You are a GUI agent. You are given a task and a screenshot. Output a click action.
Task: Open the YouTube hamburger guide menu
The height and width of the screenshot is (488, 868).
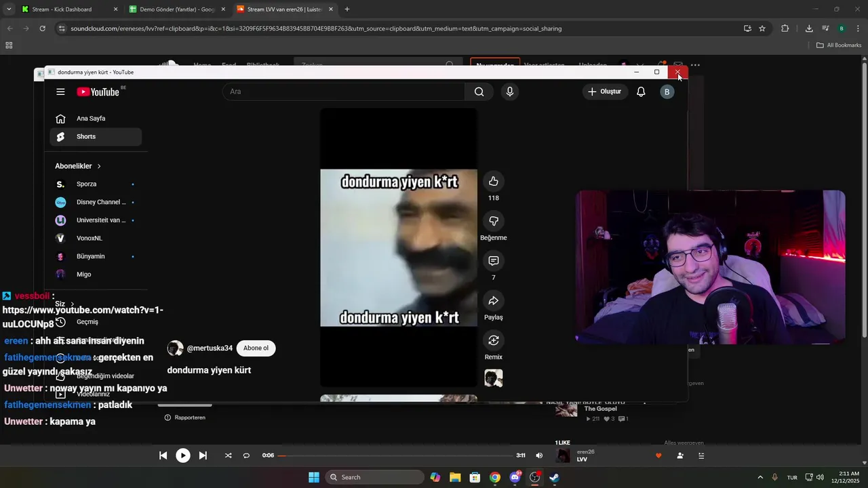[x=60, y=91]
